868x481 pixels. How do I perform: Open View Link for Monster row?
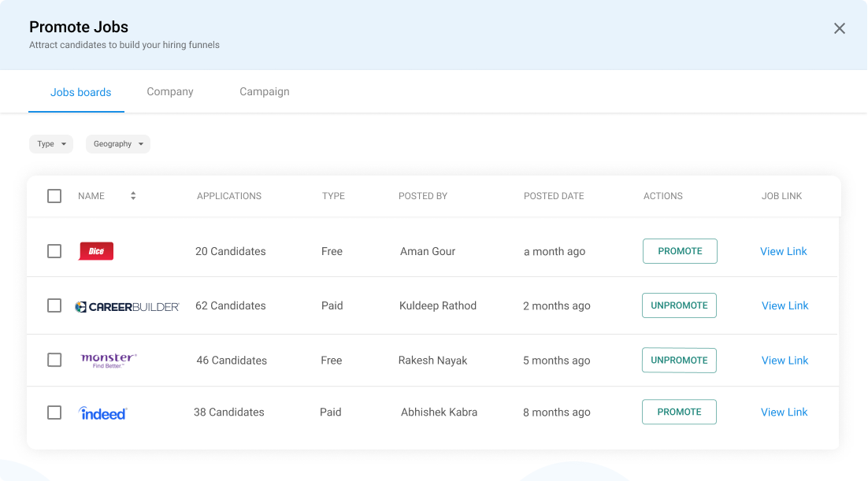(x=785, y=361)
